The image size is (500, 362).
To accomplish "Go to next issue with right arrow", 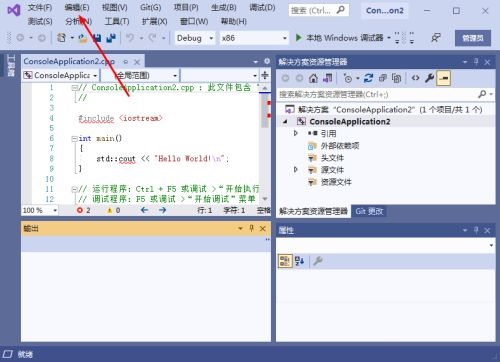I will (162, 210).
